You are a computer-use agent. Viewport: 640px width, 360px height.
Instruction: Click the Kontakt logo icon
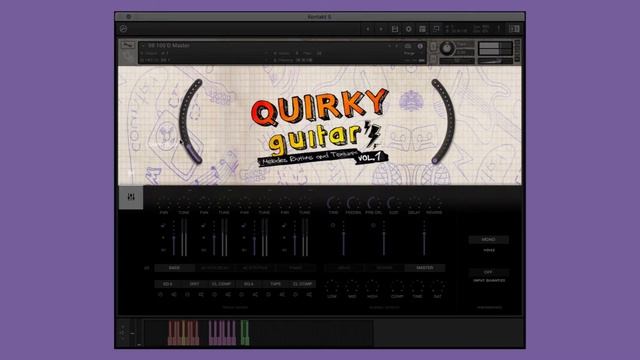[x=123, y=29]
